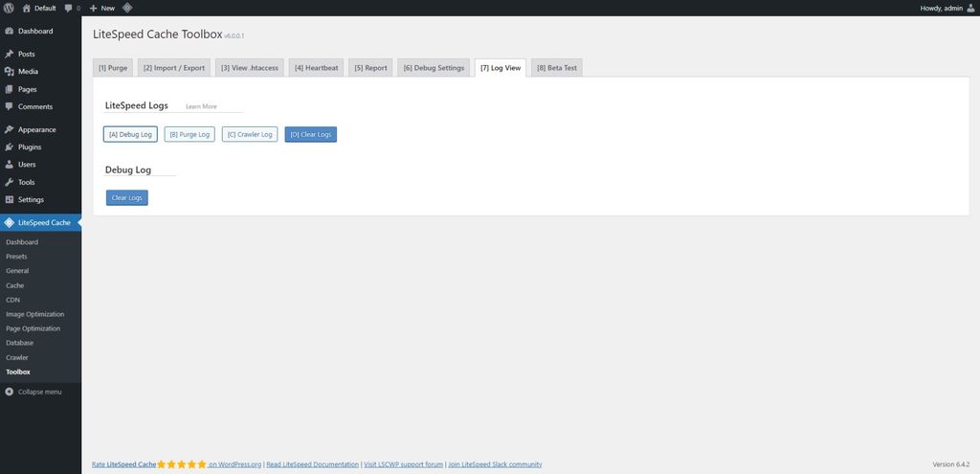Click the LiteSpeed Cache Toolbox page title
This screenshot has width=980, height=474.
158,34
